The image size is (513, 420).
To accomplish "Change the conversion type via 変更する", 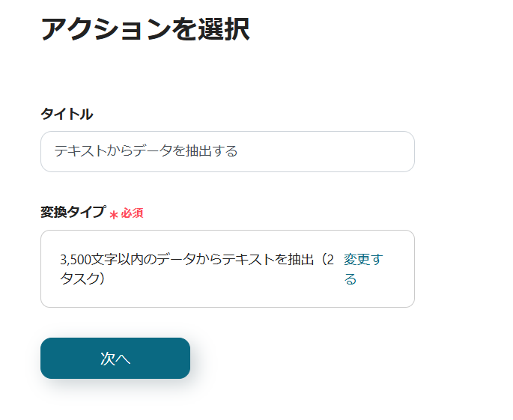I will tap(362, 269).
